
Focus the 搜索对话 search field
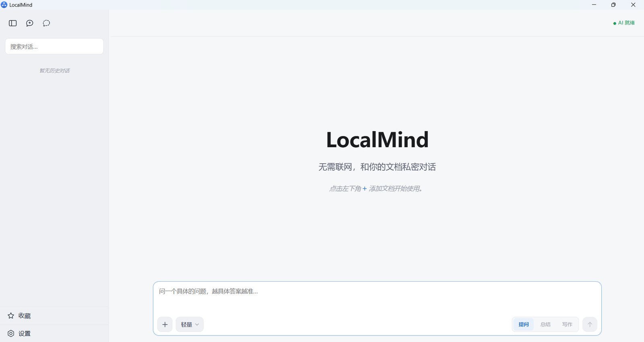[54, 46]
